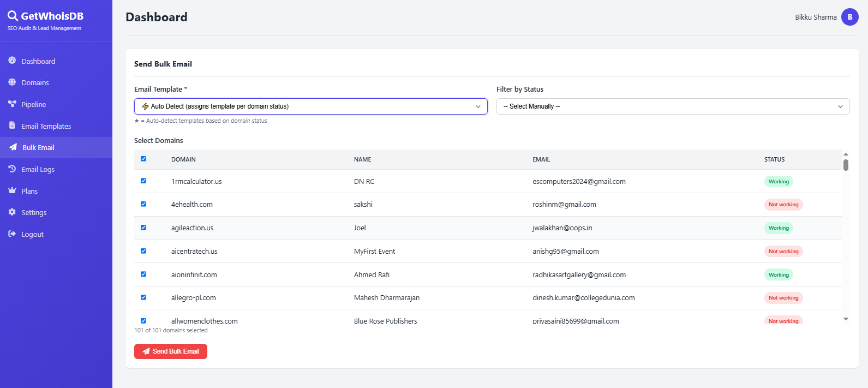The width and height of the screenshot is (868, 388).
Task: Click the name MyFirst Event
Action: coord(374,251)
